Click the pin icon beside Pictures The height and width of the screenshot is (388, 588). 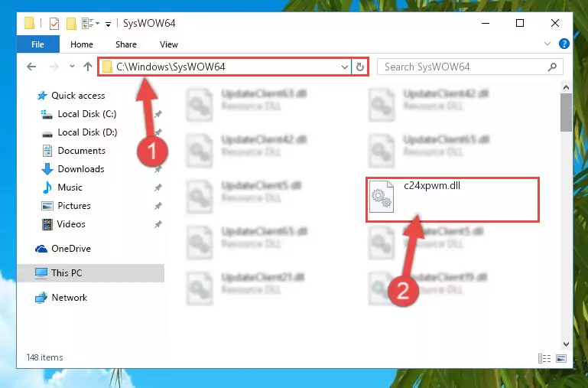158,206
